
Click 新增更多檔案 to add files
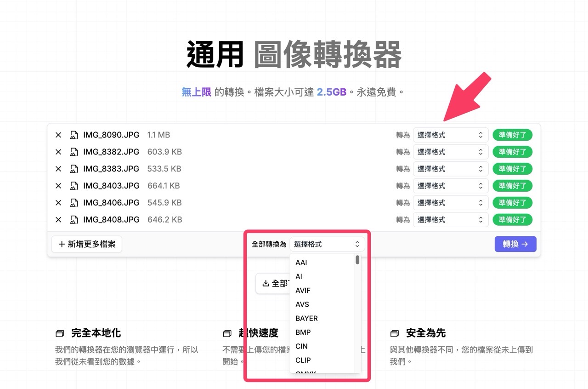tap(87, 244)
